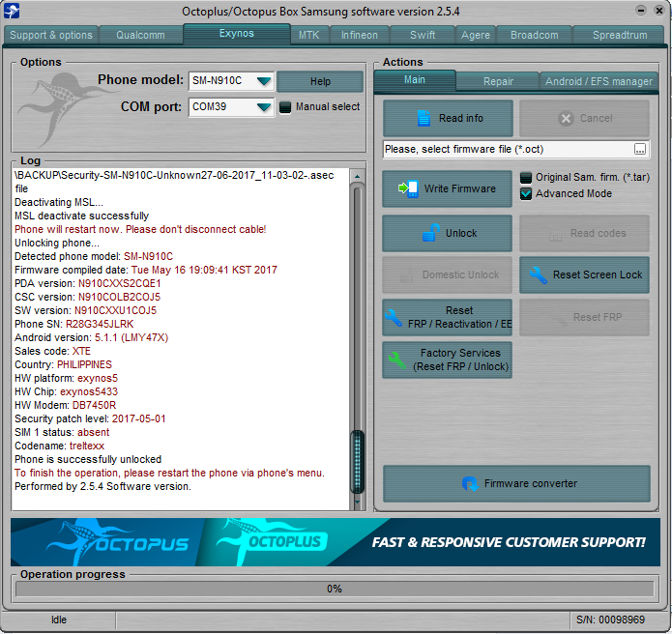Click the Read info button label
Screen dimensions: 672x634
pos(460,118)
